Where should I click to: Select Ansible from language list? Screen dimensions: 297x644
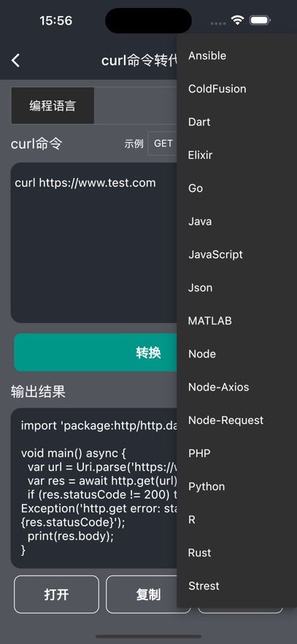[237, 55]
